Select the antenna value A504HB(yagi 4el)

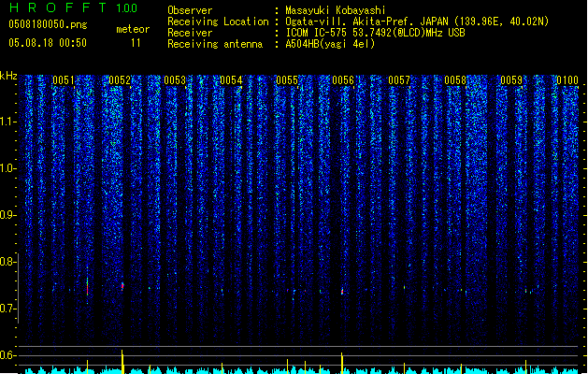pos(330,44)
